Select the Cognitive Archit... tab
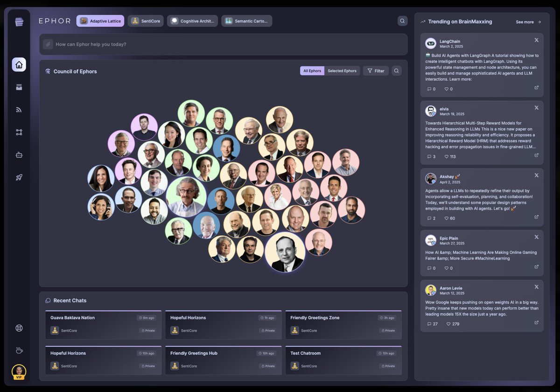560x392 pixels. point(192,21)
